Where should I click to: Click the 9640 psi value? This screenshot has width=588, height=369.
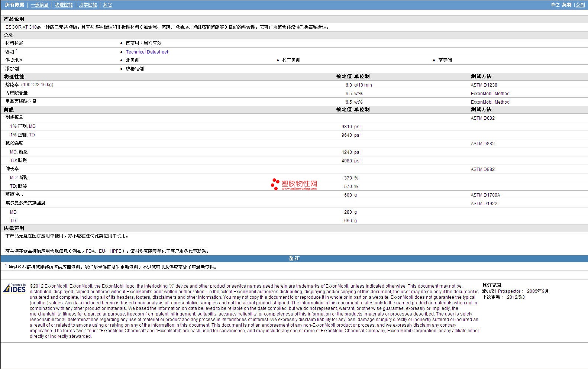351,135
